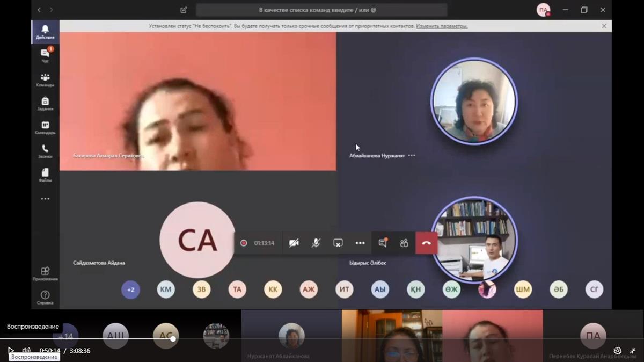Toggle the camera on or off

[x=294, y=243]
